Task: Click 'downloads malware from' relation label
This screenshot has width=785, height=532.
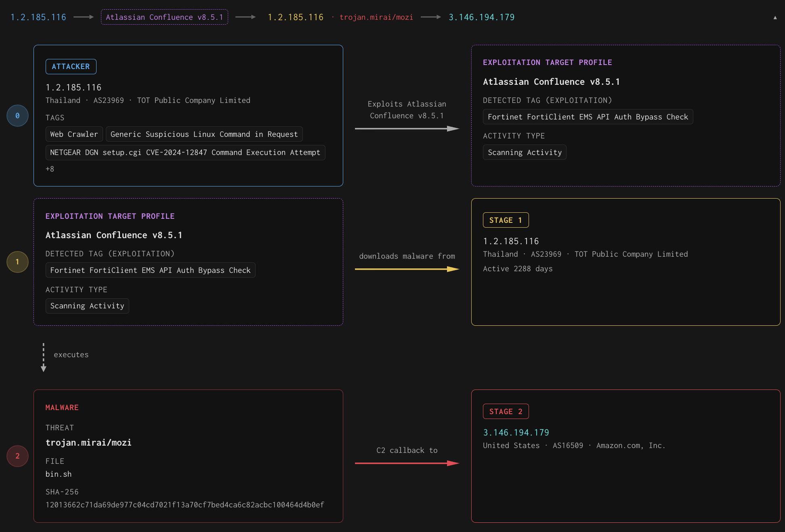Action: [407, 256]
